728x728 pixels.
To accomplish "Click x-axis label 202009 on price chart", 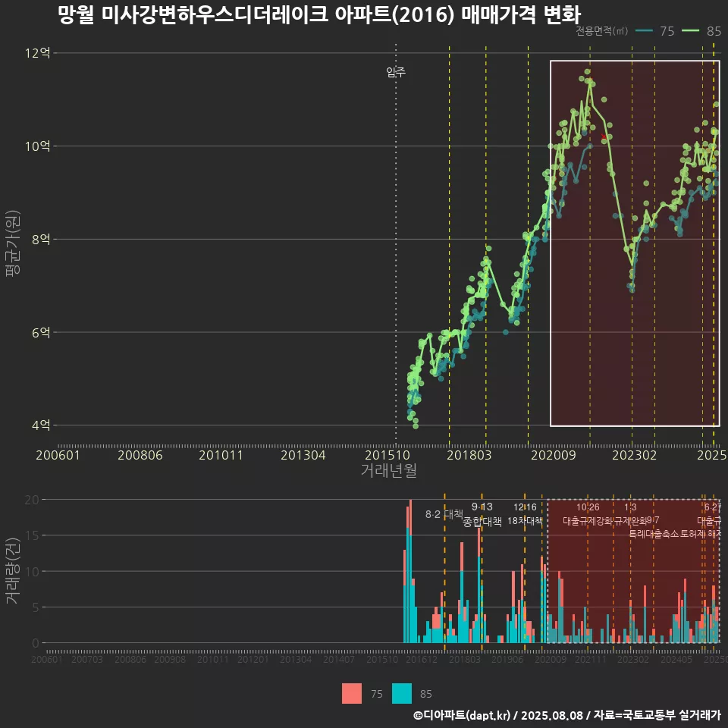I will (553, 455).
